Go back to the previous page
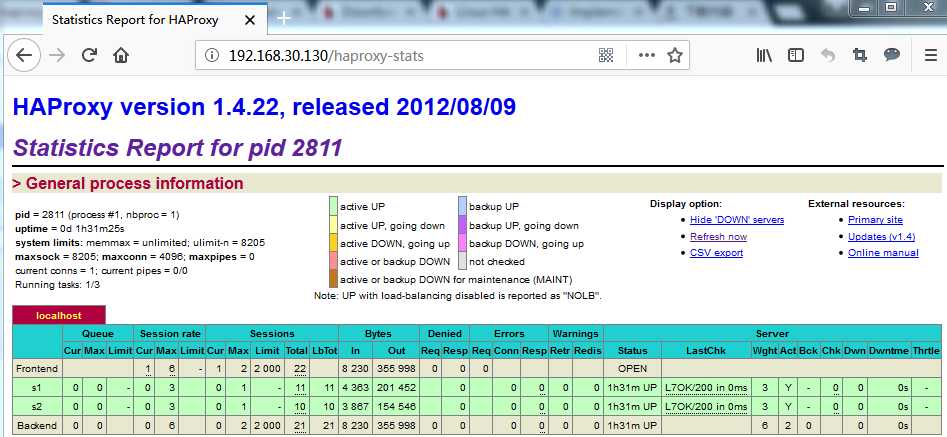Screen dimensions: 947x437 [x=24, y=56]
